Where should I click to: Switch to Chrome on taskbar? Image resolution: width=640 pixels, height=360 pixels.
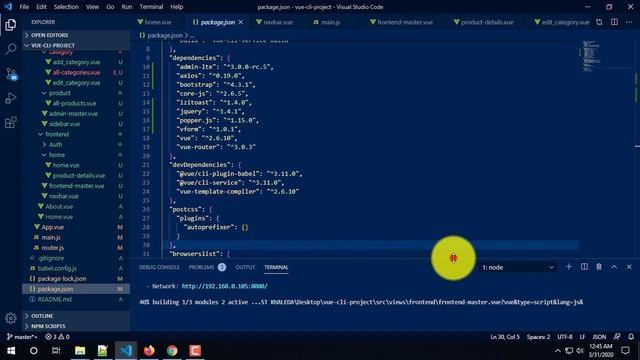click(172, 351)
